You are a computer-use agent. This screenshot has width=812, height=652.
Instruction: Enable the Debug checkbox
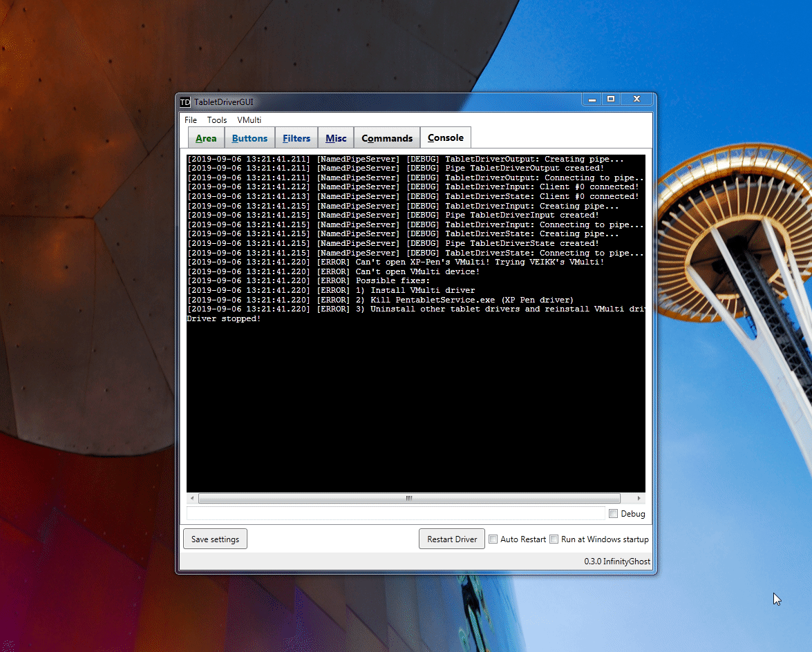click(x=613, y=513)
